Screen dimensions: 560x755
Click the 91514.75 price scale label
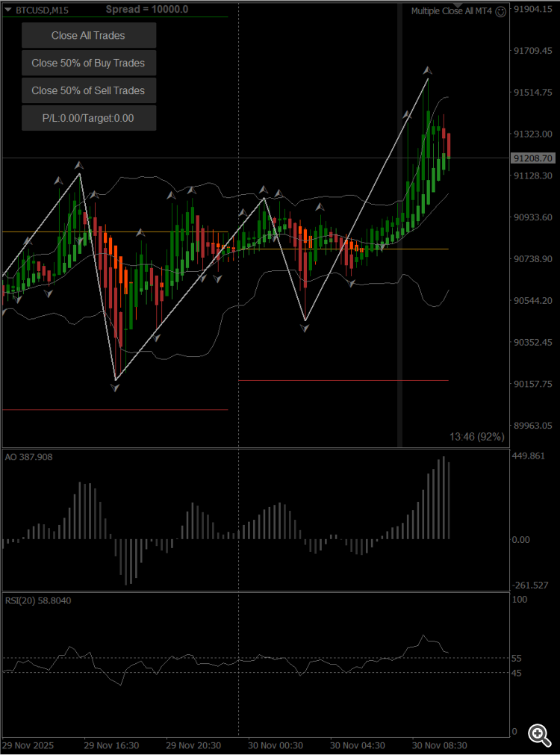tap(533, 93)
